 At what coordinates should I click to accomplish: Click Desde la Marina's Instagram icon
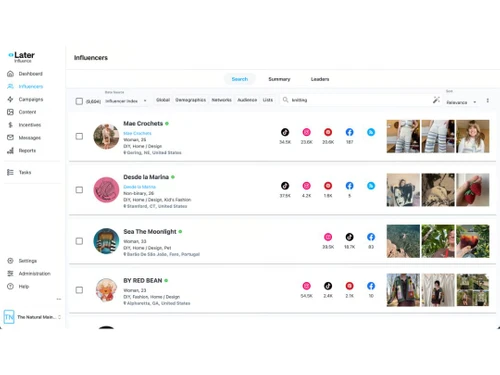307,186
